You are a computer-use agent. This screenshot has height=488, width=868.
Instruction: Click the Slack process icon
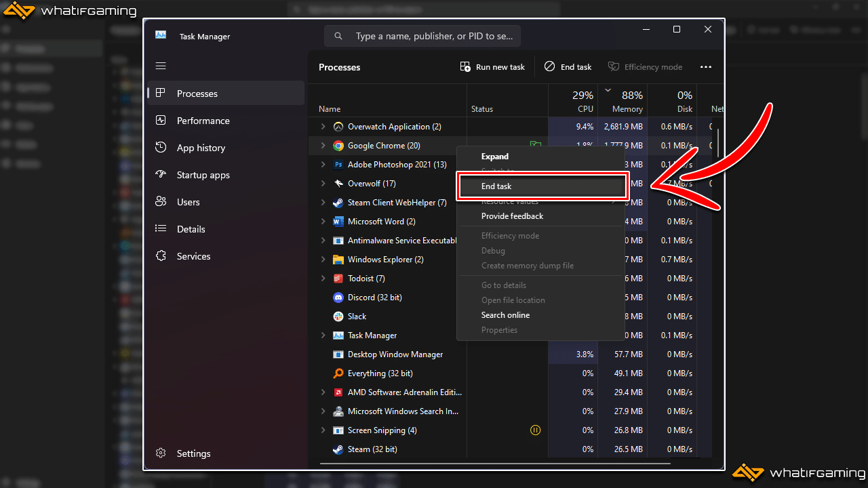point(338,317)
